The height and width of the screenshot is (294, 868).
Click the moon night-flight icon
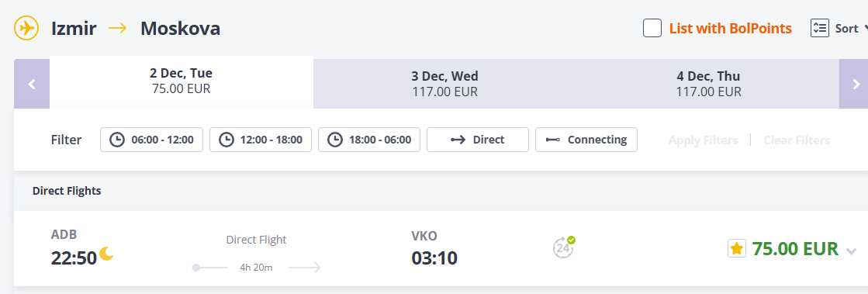pyautogui.click(x=107, y=254)
